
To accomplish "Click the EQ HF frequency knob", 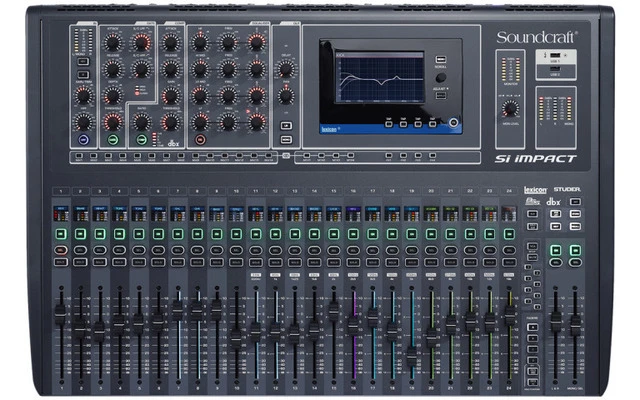I will coord(228,43).
